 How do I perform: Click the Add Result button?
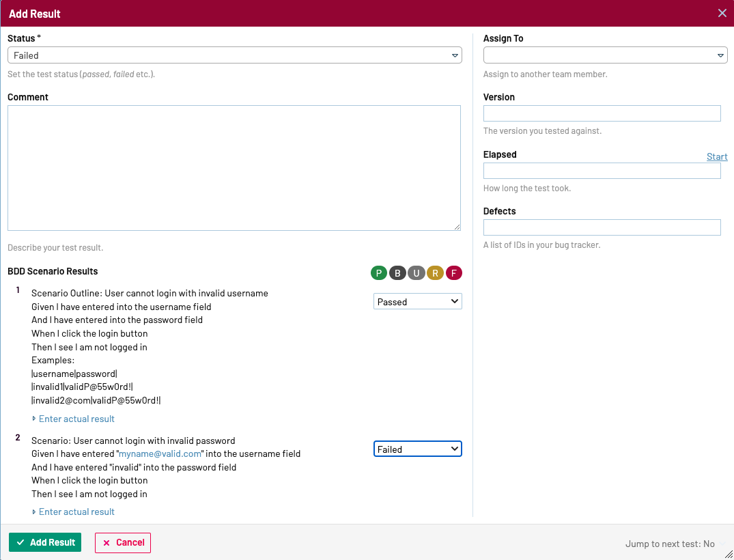[x=45, y=542]
